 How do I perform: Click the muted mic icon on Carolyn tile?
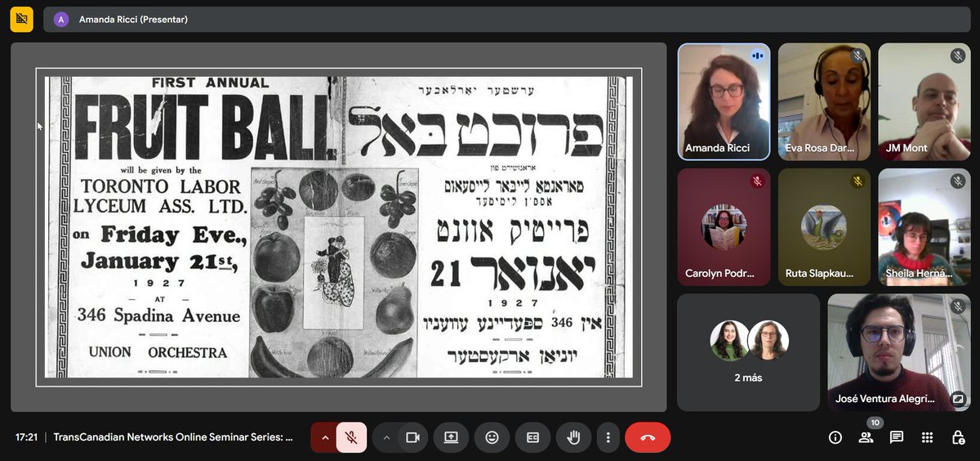(x=757, y=181)
